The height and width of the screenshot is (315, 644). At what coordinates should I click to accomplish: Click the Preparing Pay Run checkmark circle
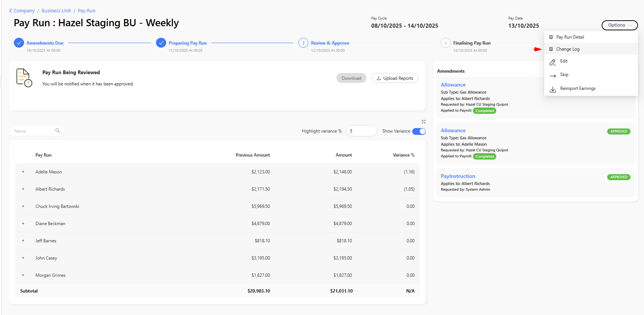point(161,43)
